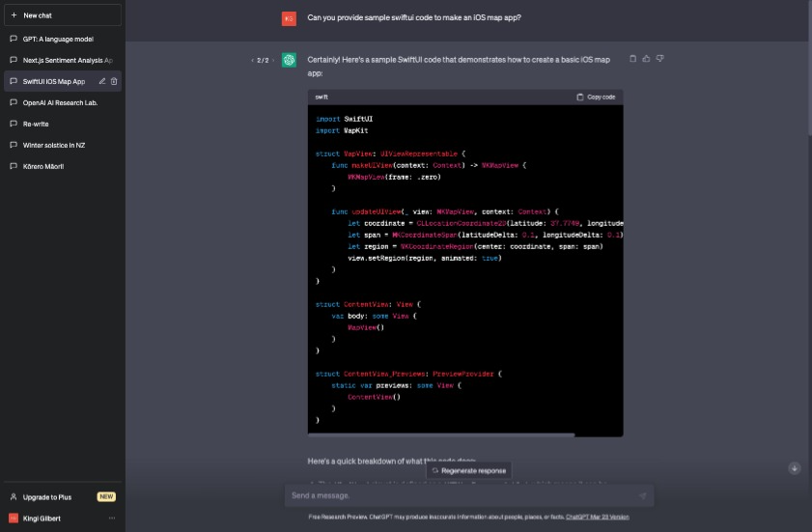Open the 'ChatGPT Mar 23 Version' link
The image size is (812, 532).
point(598,517)
